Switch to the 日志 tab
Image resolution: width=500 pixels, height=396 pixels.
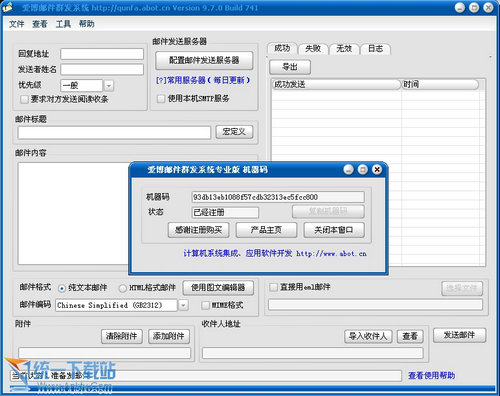tap(375, 49)
